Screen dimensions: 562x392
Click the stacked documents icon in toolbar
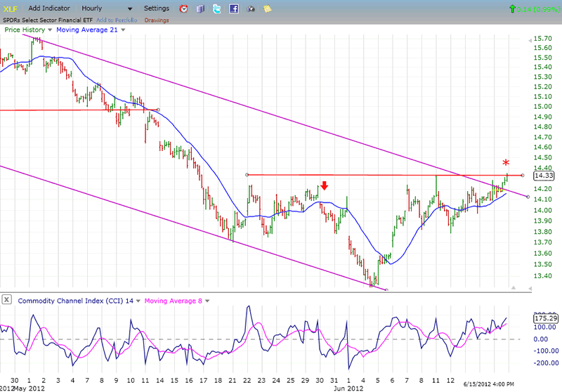200,8
